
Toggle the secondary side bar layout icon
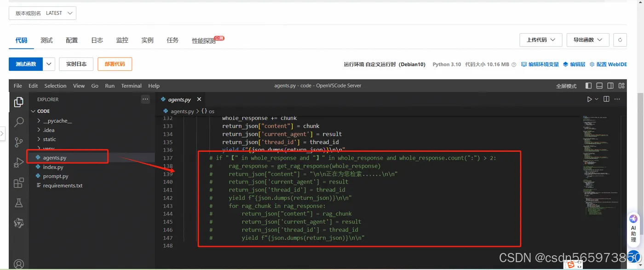click(x=610, y=86)
